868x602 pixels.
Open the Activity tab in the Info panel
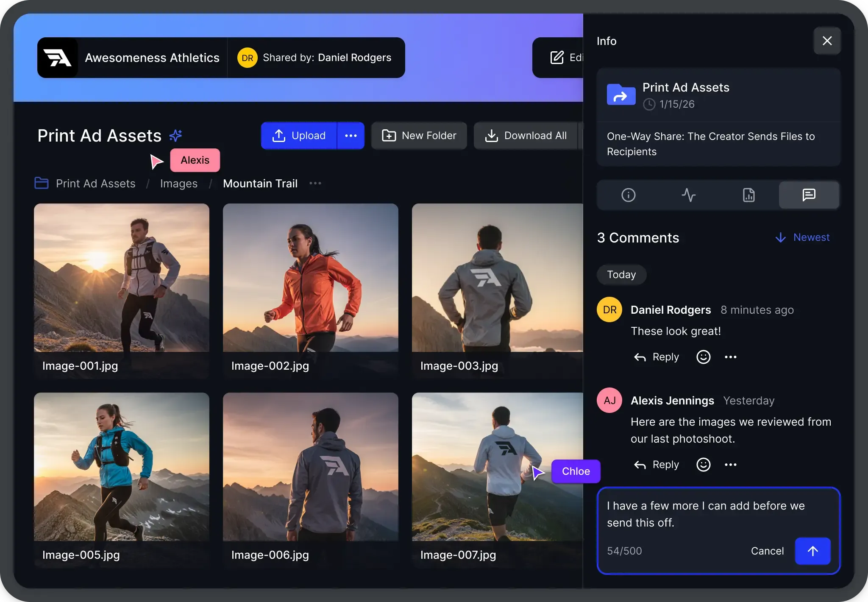688,195
